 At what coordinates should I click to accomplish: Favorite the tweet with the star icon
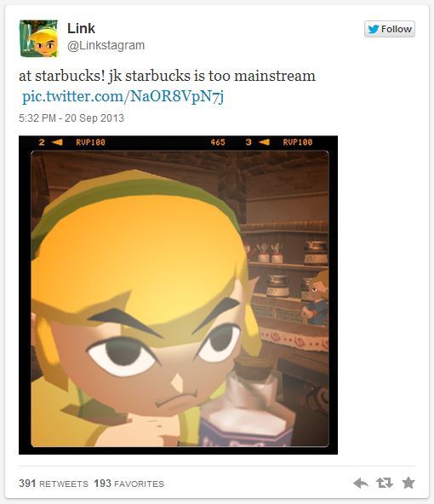pos(408,483)
